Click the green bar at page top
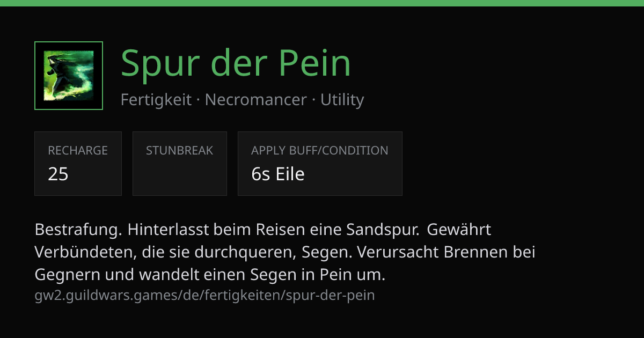The image size is (644, 338). click(322, 3)
